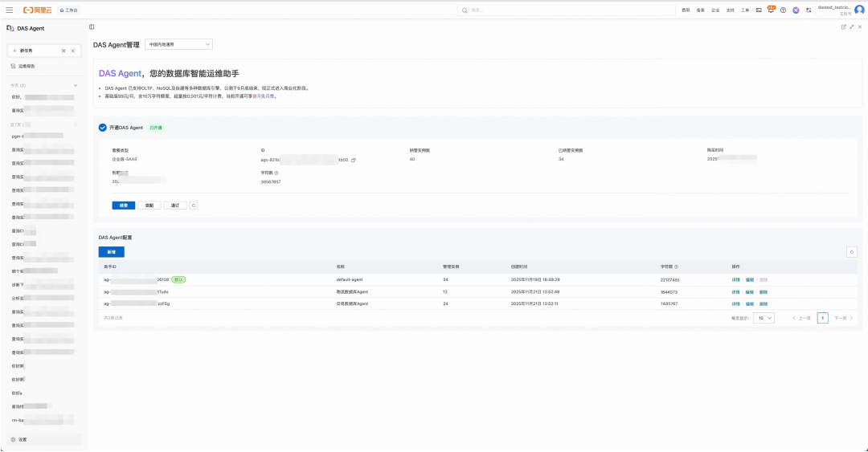Click 编辑 for default-agent row
This screenshot has height=452, width=868.
pos(750,280)
